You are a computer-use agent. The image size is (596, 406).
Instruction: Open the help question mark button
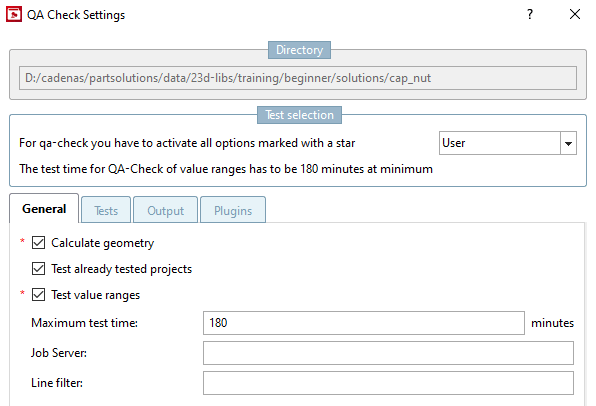coord(530,14)
